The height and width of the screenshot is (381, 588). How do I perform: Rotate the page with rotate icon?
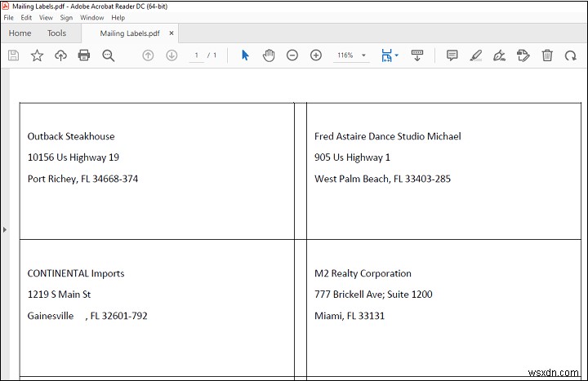pos(571,55)
